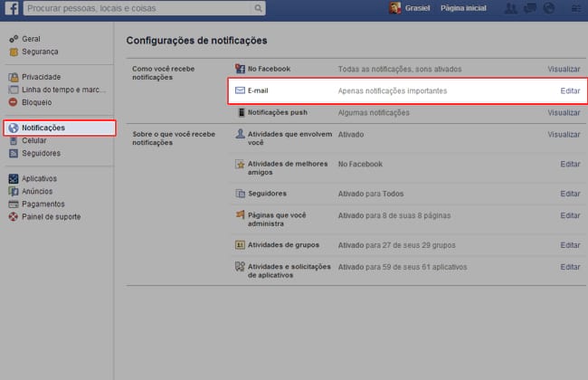Click the Notificações push phone icon

242,112
